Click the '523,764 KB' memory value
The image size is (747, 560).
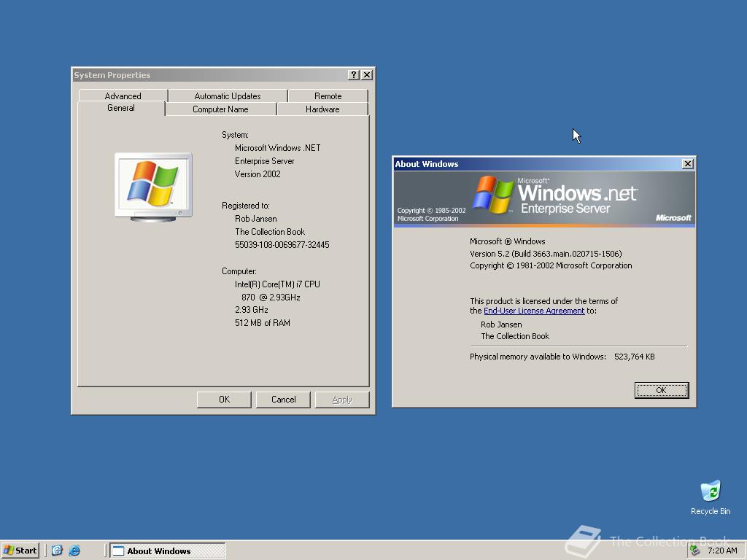tap(635, 357)
